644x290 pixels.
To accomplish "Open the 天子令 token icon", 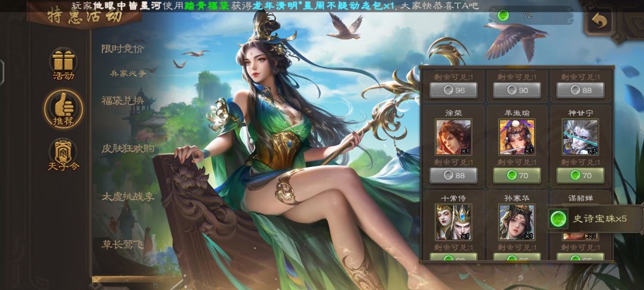I will tap(63, 155).
